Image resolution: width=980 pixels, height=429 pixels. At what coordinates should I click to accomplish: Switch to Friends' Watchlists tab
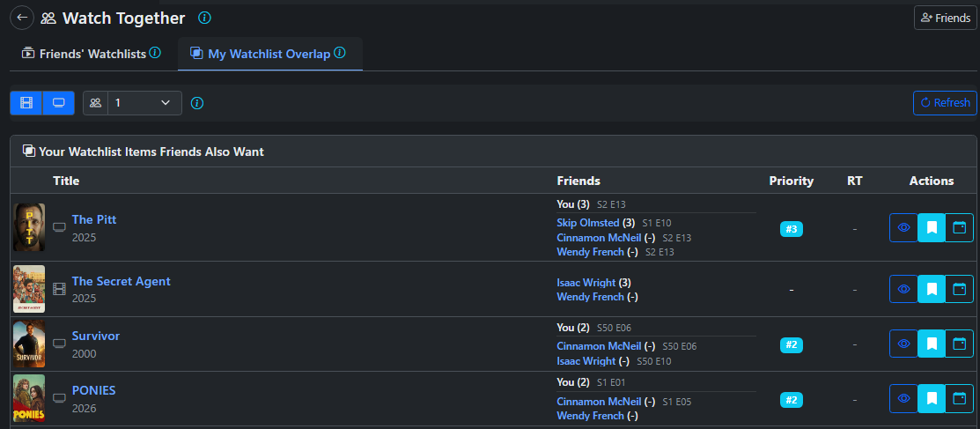(92, 54)
